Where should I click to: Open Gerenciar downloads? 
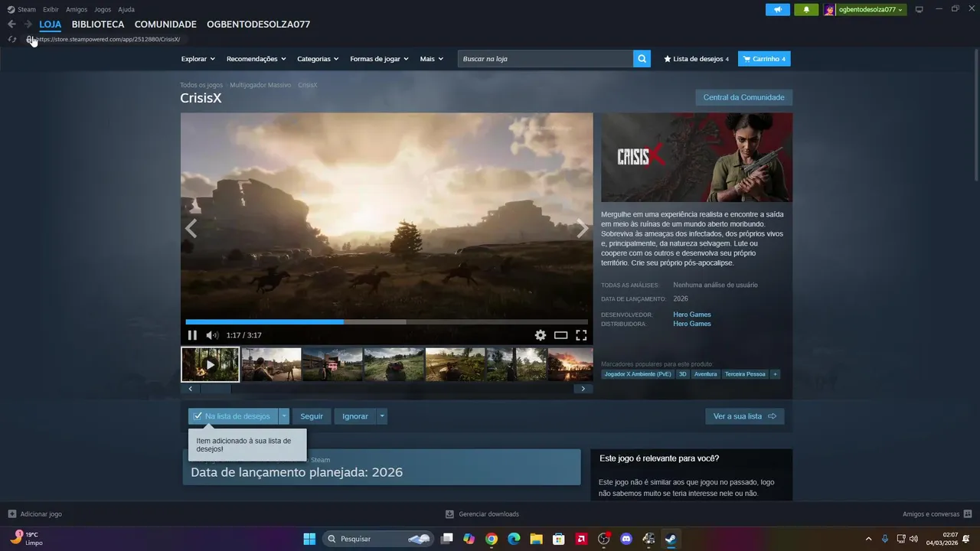point(482,514)
